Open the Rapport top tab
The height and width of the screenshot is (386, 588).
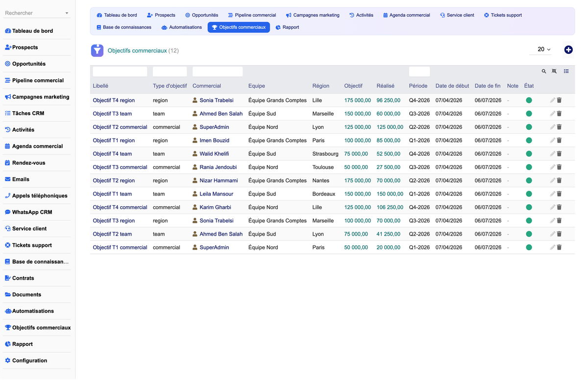[287, 27]
